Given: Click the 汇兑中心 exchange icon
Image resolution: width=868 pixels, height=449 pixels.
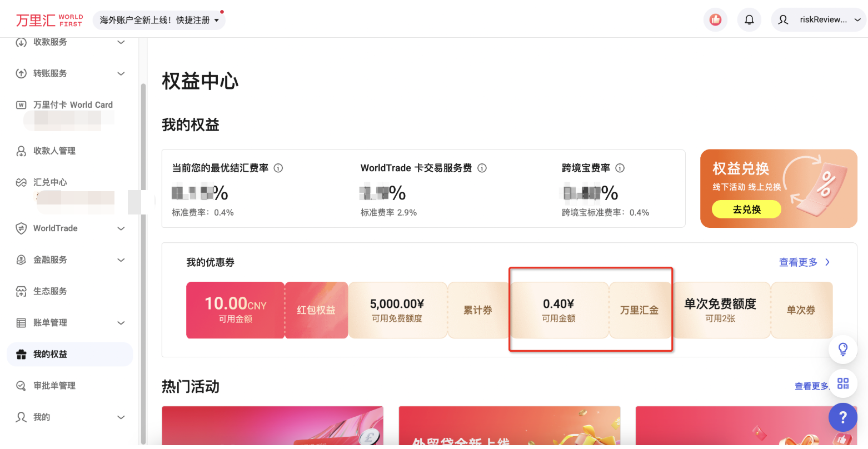Looking at the screenshot, I should (21, 182).
